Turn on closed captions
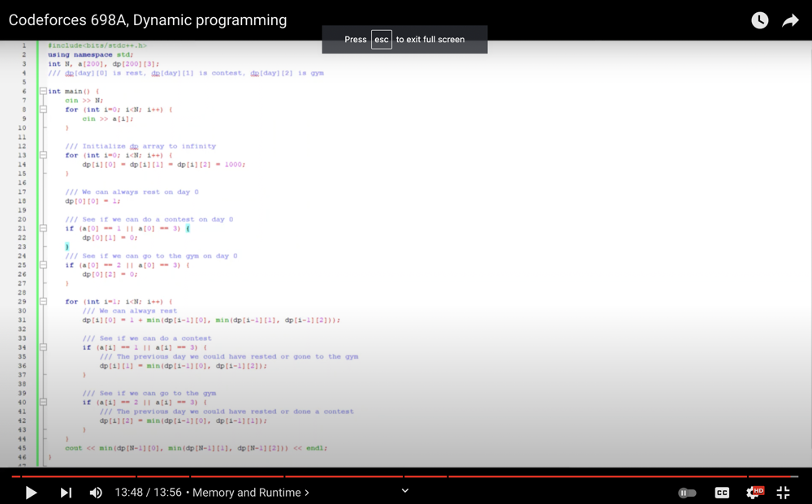The height and width of the screenshot is (504, 812). pyautogui.click(x=722, y=493)
